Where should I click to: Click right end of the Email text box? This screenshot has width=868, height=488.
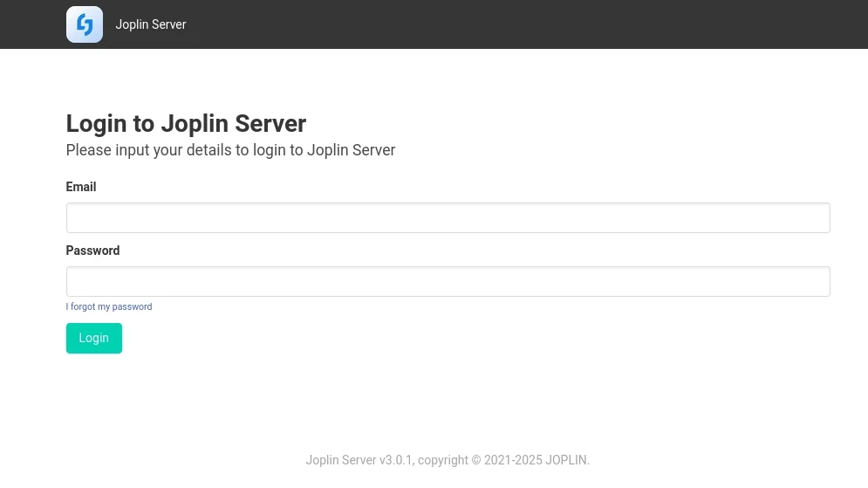(x=811, y=218)
